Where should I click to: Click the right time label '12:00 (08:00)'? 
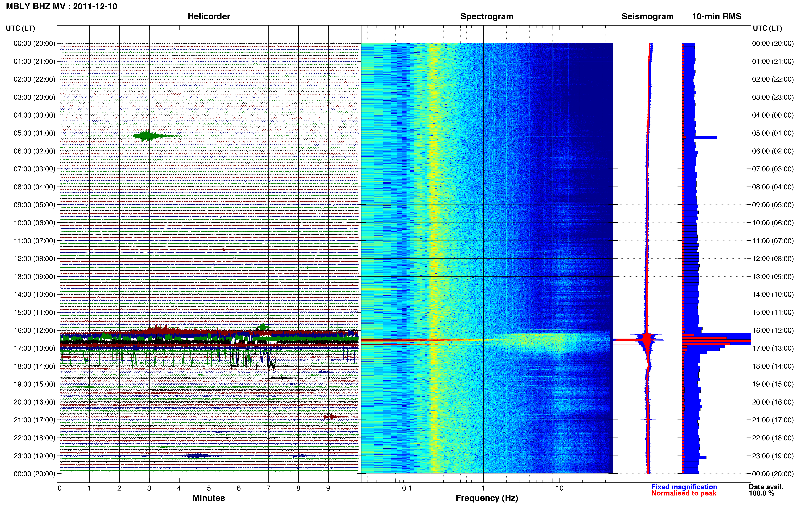[x=773, y=258]
